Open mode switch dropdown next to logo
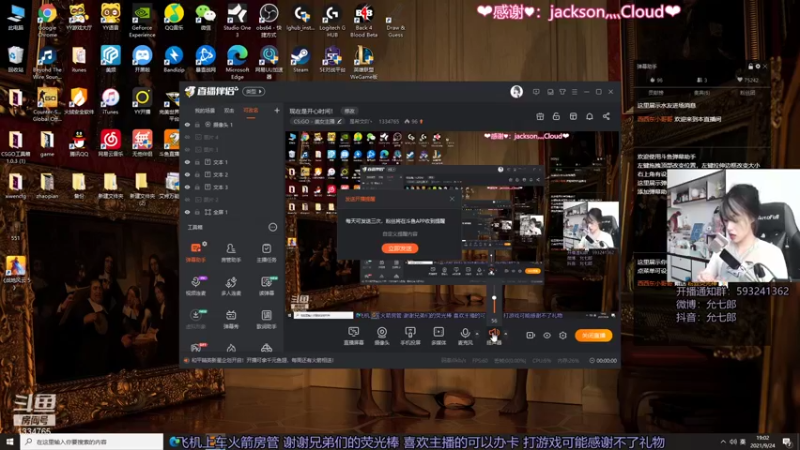Screen dimensions: 800x450 [254, 92]
